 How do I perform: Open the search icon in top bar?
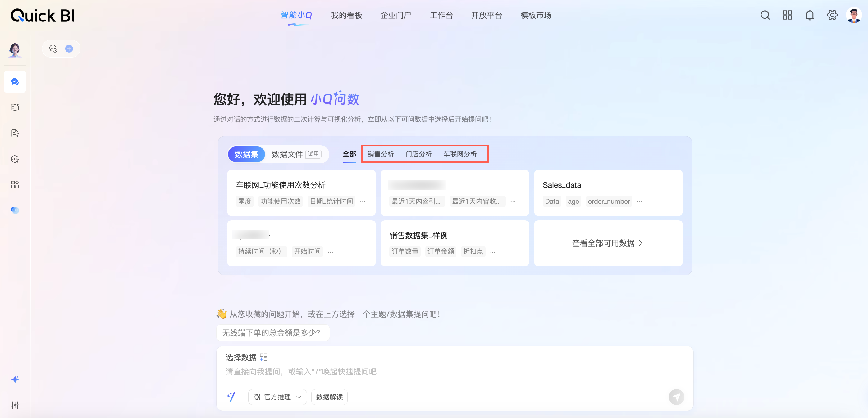coord(765,15)
